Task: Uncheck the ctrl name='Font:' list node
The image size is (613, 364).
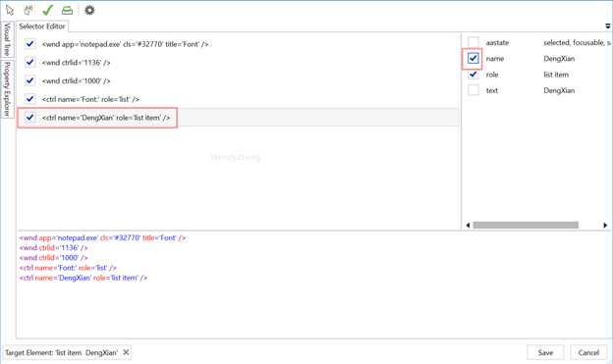Action: (29, 99)
